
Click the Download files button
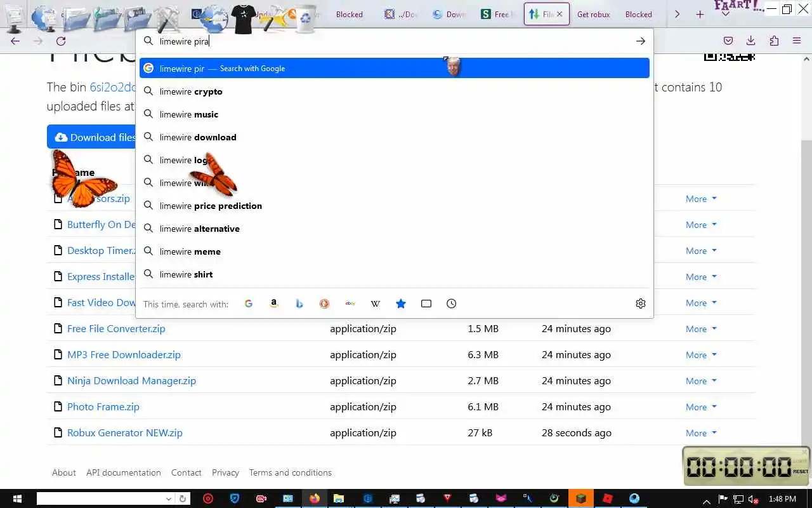point(92,137)
